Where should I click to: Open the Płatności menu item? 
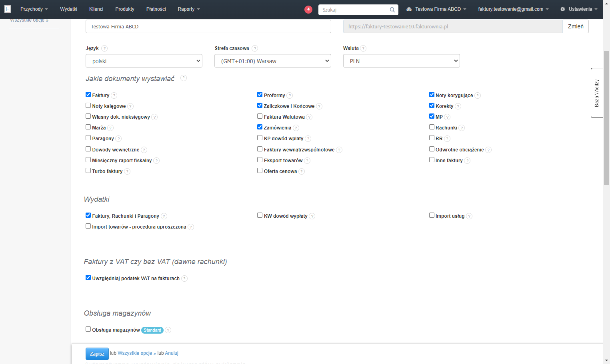click(156, 9)
